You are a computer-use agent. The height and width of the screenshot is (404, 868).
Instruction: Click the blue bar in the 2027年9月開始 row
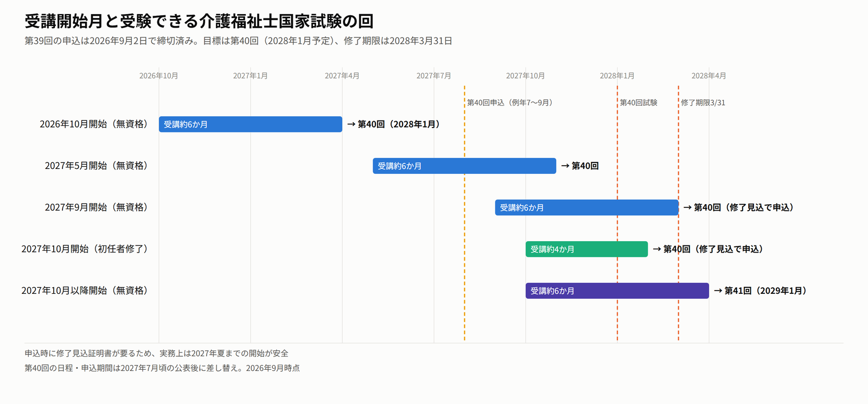click(x=587, y=207)
